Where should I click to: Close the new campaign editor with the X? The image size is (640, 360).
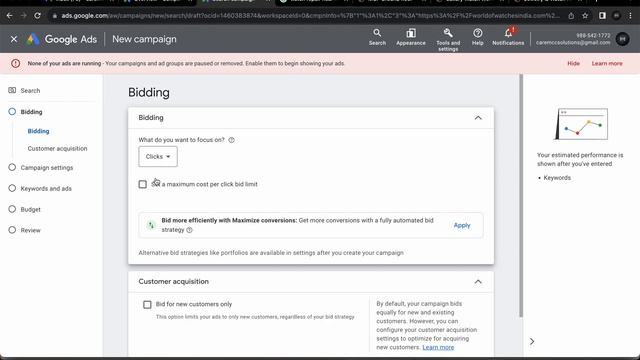tap(14, 39)
